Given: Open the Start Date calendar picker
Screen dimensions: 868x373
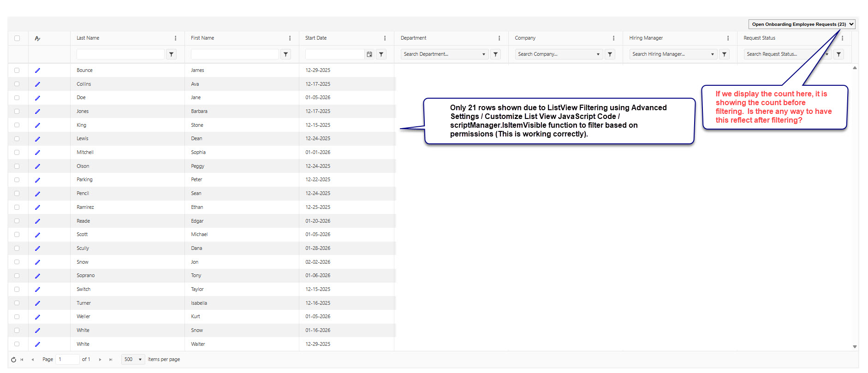Looking at the screenshot, I should click(369, 54).
